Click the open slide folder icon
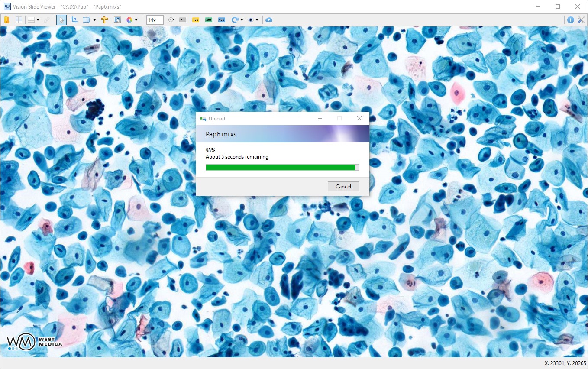588x369 pixels. click(x=6, y=20)
